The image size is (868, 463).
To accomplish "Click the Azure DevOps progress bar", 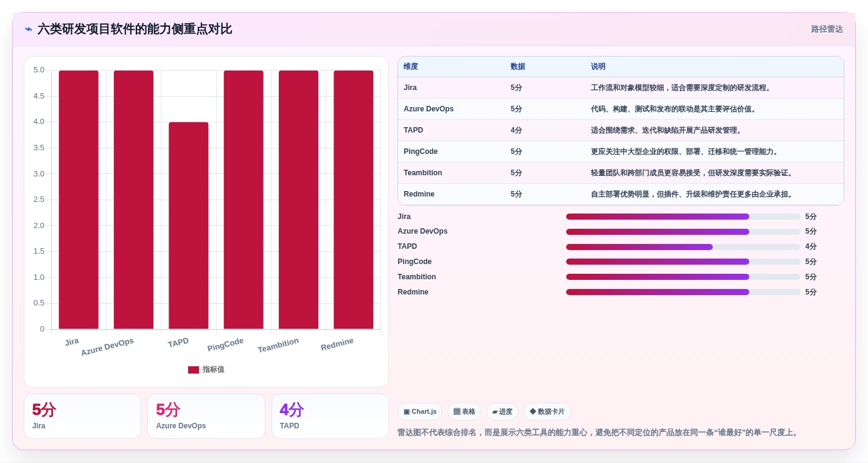I will coord(683,232).
